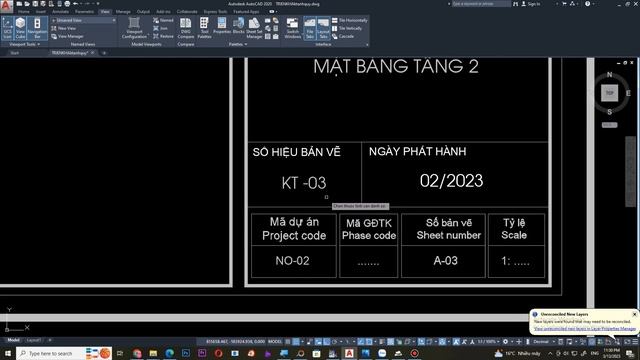
Task: Toggle the View Cube button
Action: [20, 28]
